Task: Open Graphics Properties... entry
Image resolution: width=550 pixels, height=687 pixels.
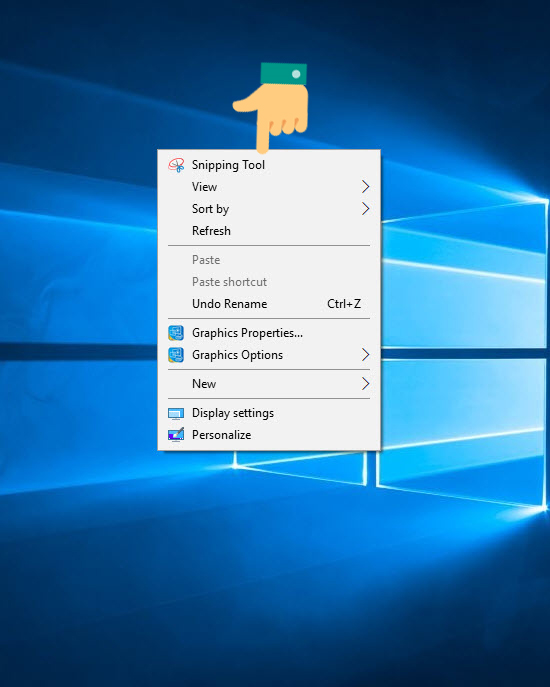Action: (269, 333)
